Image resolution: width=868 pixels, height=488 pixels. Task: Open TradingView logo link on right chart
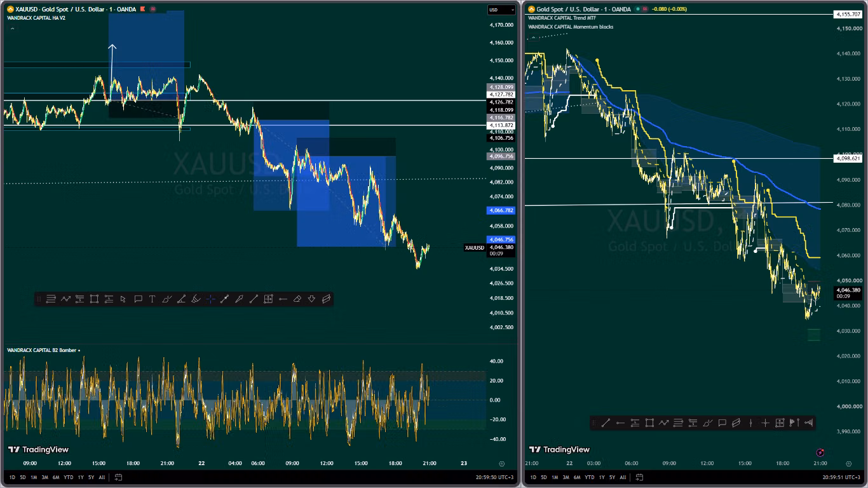click(559, 449)
